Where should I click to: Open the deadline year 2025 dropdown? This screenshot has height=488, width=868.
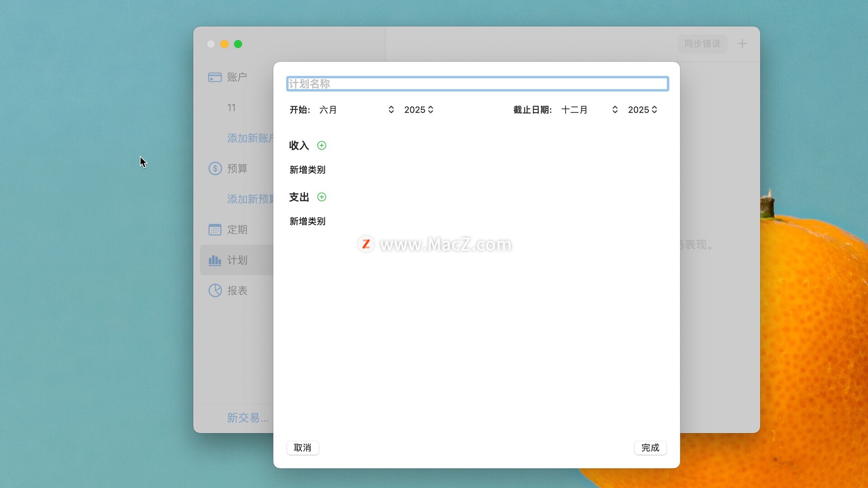click(642, 110)
